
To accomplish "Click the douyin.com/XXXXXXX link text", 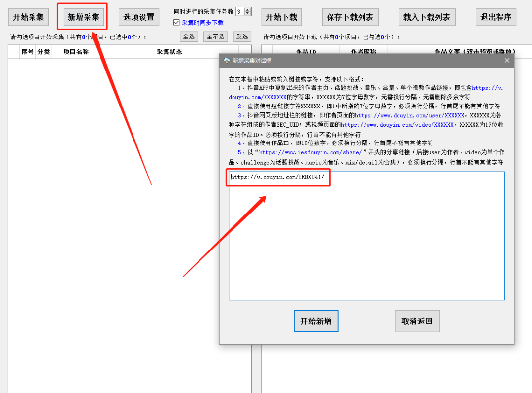I will [x=258, y=97].
